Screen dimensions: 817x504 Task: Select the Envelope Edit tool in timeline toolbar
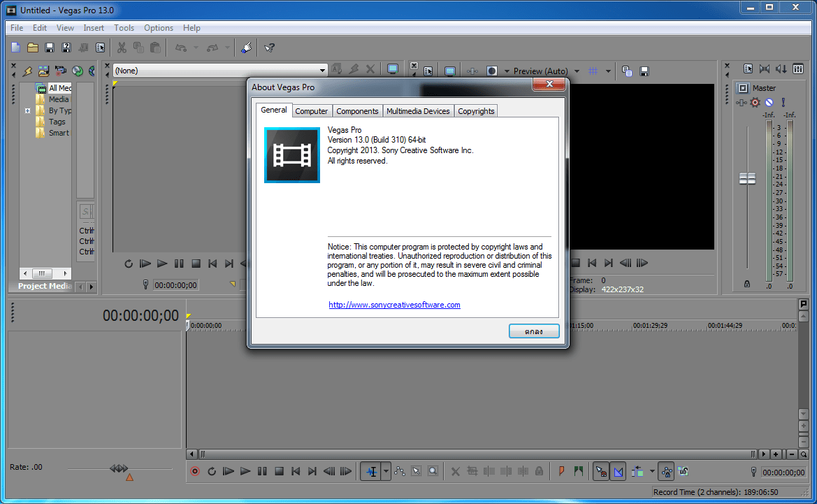click(x=400, y=471)
